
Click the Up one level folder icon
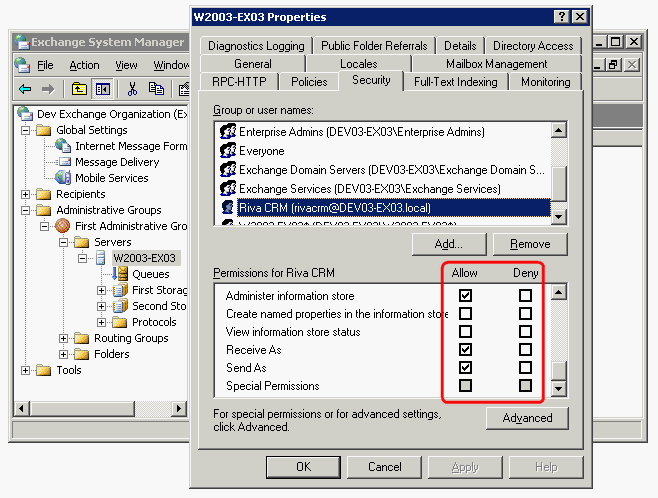pos(79,89)
